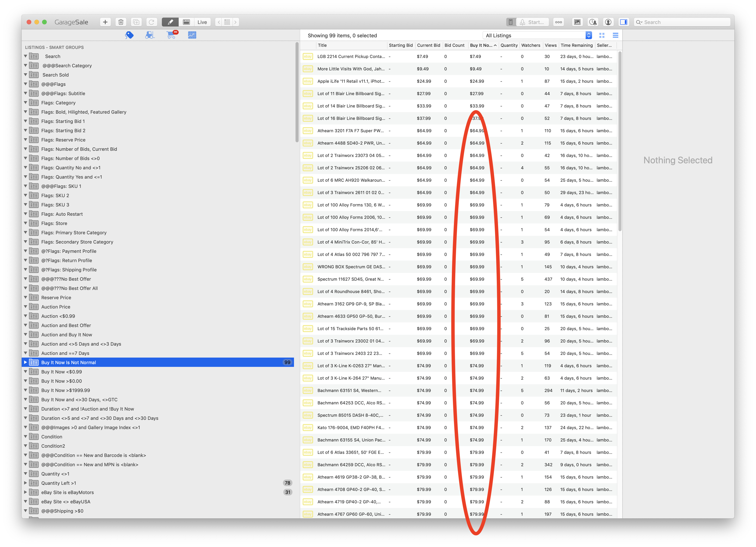Click the refresh arrow toolbar button
Viewport: 756px width, 547px height.
151,22
